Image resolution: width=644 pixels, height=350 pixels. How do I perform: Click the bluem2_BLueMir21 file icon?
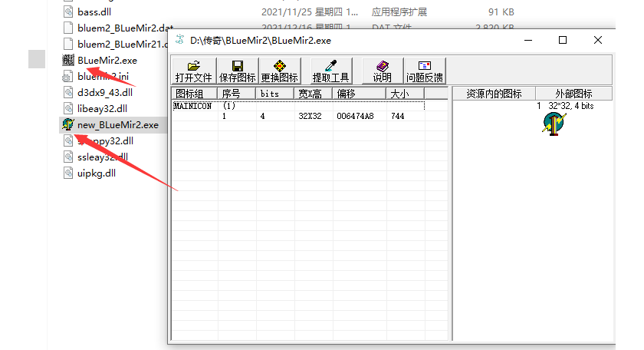coord(68,44)
